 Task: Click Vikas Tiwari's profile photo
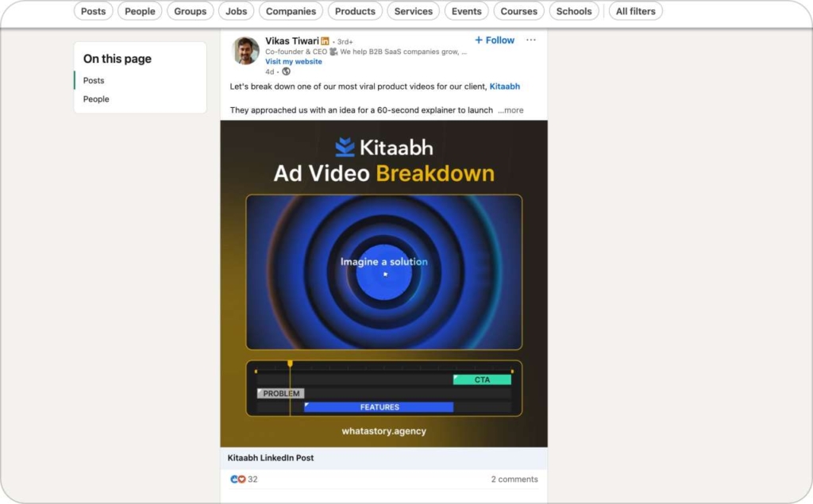(245, 51)
